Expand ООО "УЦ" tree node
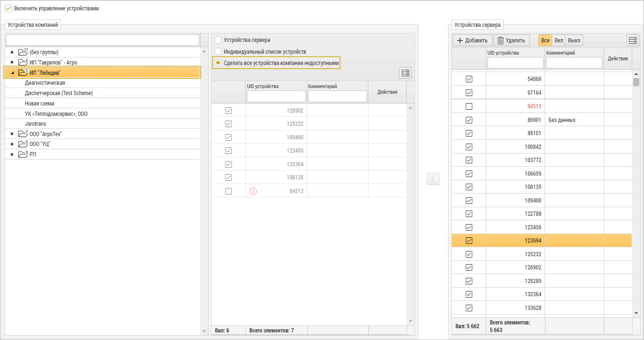The image size is (644, 340). point(12,144)
